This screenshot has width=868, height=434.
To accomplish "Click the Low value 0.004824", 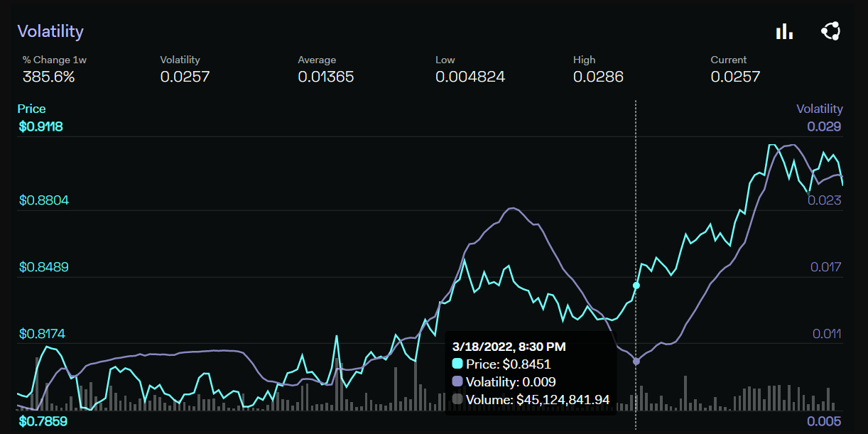I will (470, 77).
